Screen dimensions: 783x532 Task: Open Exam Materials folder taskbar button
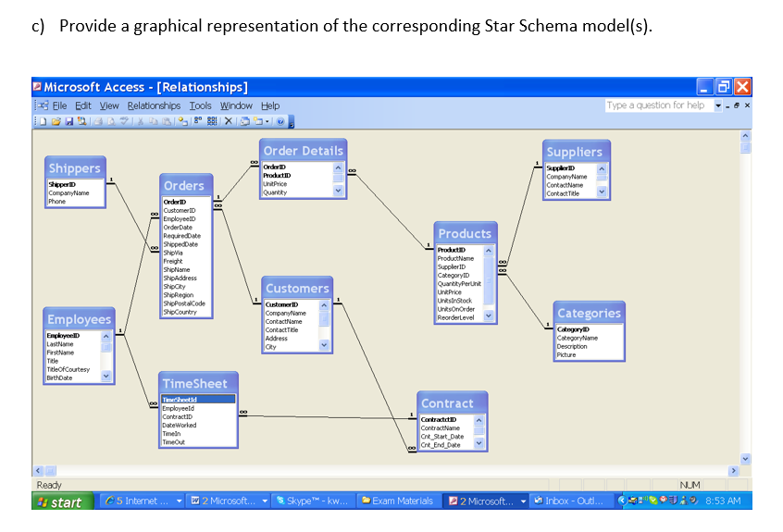click(398, 501)
